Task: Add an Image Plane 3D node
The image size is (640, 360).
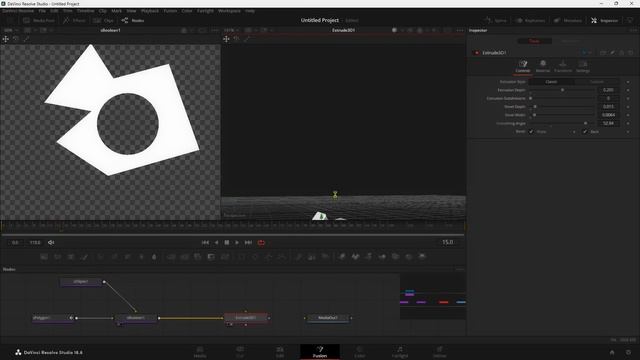Action: pyautogui.click(x=342, y=257)
